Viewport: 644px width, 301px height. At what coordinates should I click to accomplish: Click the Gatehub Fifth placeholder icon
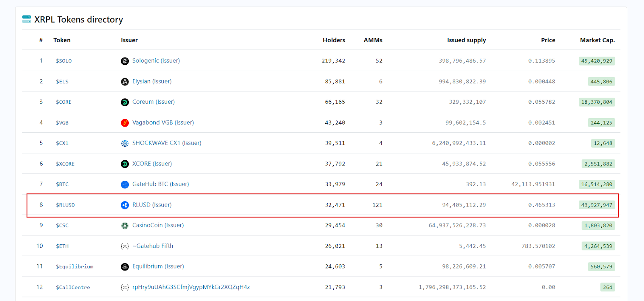pyautogui.click(x=125, y=246)
